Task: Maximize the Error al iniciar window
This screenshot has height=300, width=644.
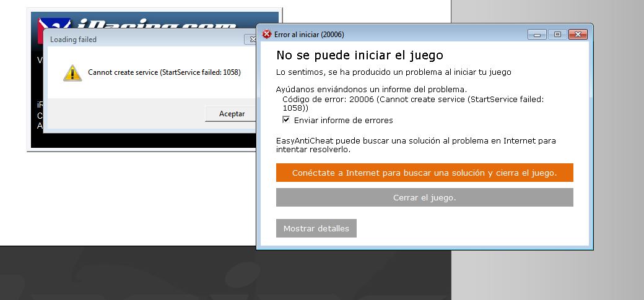Action: click(557, 35)
